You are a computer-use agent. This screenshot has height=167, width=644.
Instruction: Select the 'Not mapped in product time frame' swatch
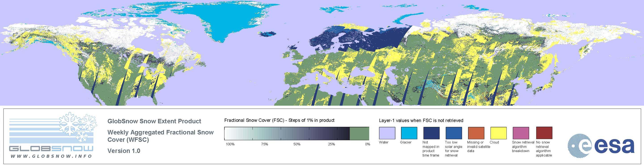[x=431, y=133]
